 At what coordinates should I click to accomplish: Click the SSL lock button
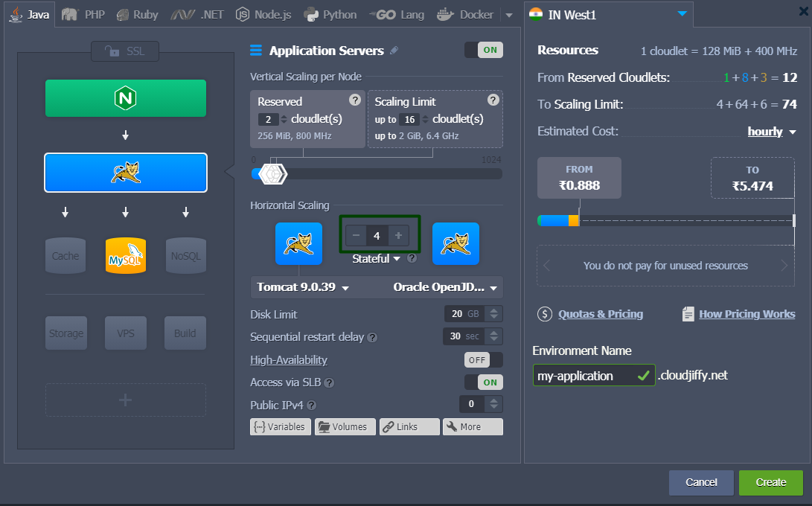coord(125,51)
